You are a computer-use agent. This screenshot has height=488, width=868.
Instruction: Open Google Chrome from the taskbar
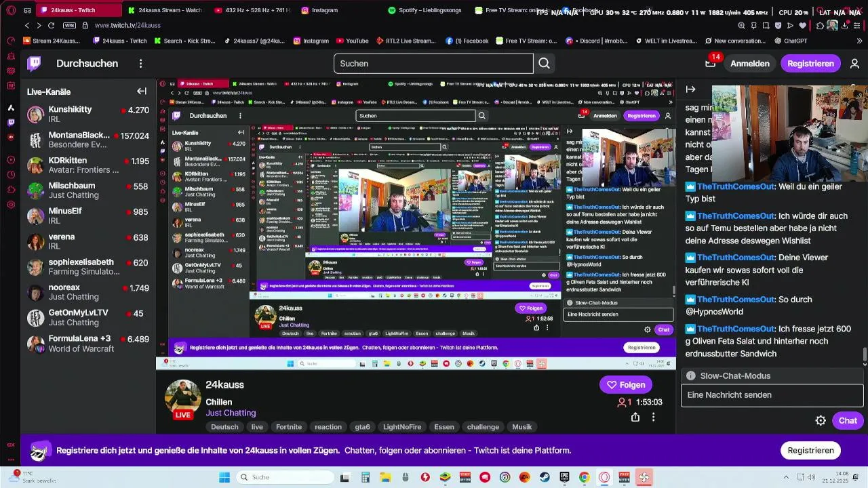coord(584,477)
